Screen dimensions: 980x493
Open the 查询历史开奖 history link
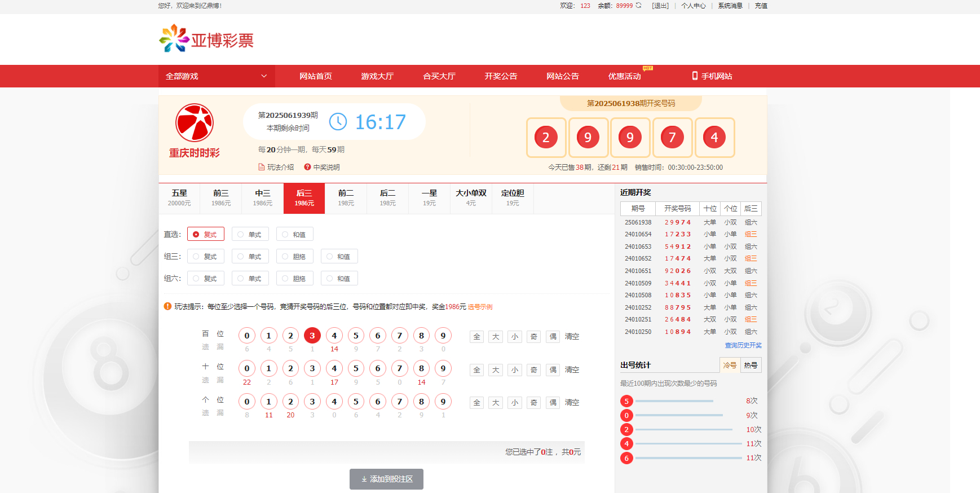click(x=743, y=345)
